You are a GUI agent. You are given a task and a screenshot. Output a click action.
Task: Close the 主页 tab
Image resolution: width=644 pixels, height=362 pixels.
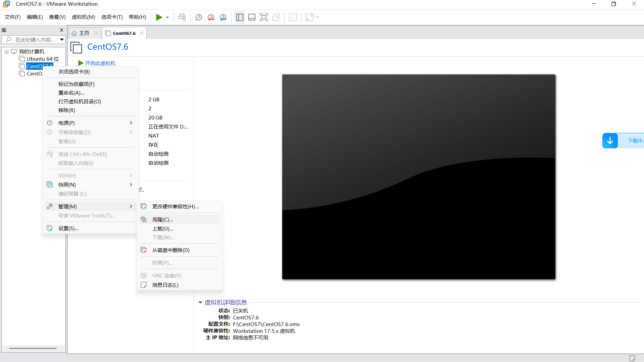(96, 33)
